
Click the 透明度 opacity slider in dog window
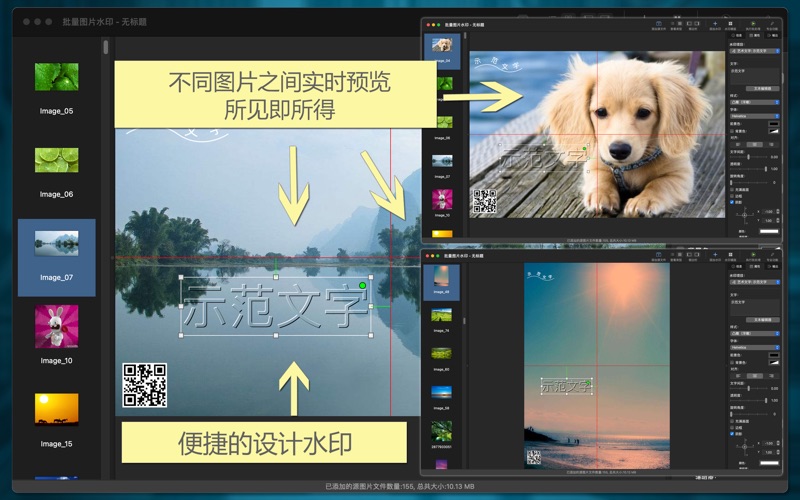pyautogui.click(x=750, y=169)
